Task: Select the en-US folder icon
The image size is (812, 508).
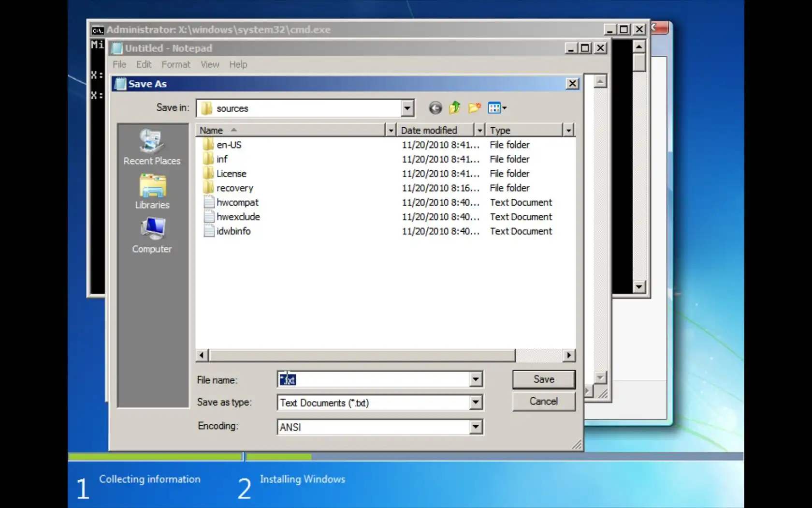Action: click(208, 145)
